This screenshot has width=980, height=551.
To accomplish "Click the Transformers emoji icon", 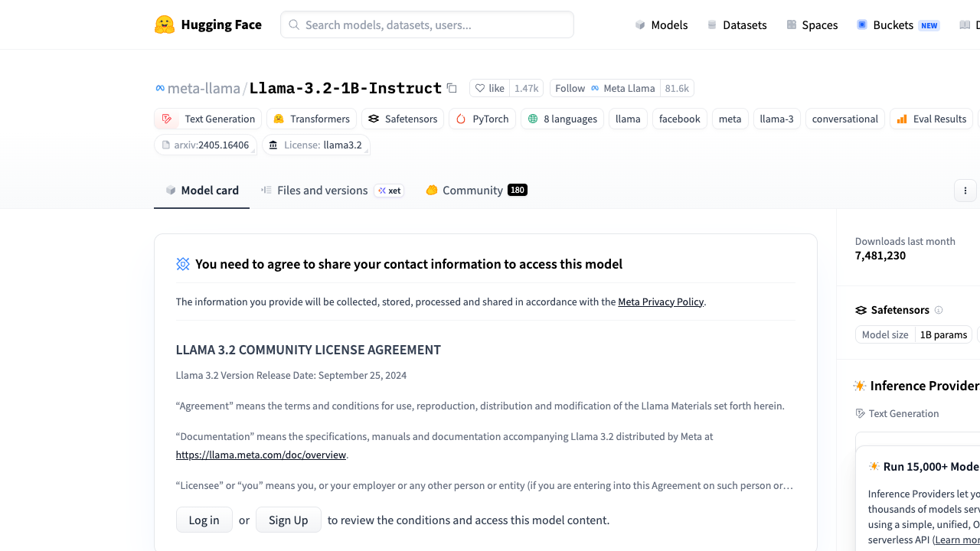I will [279, 119].
